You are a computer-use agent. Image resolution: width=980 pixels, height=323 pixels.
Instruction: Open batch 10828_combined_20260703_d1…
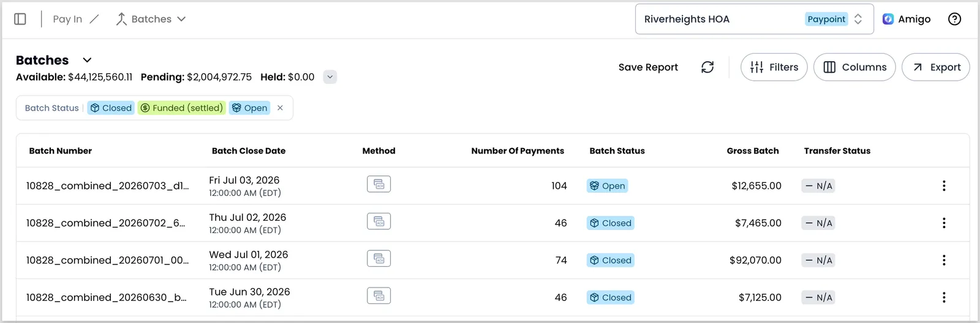(107, 186)
